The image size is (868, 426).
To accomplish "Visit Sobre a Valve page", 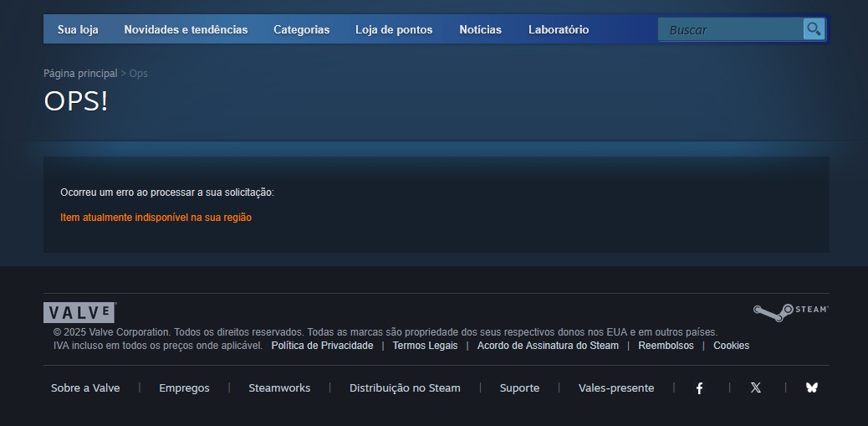I will tap(85, 388).
